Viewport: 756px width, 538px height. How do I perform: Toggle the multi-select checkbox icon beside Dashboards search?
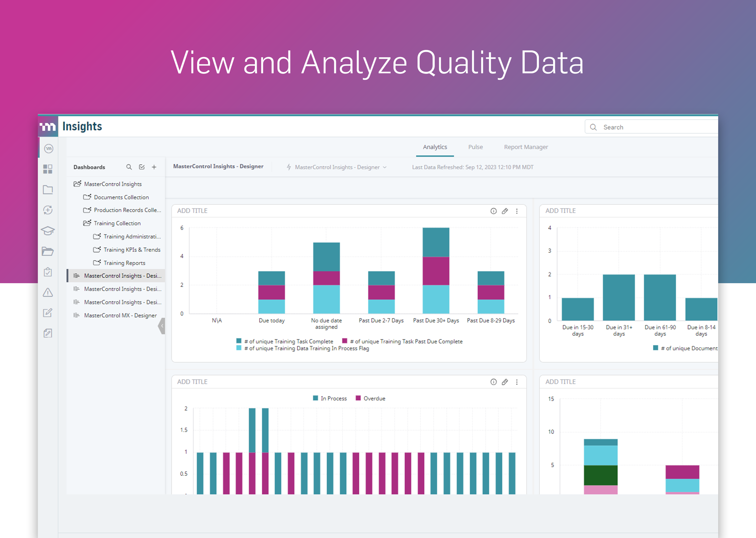click(x=142, y=167)
